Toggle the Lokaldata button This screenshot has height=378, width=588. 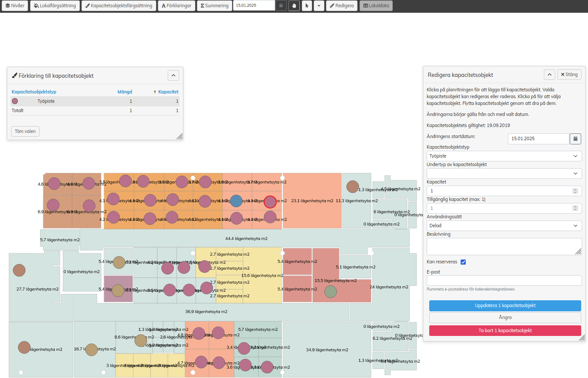click(x=376, y=6)
